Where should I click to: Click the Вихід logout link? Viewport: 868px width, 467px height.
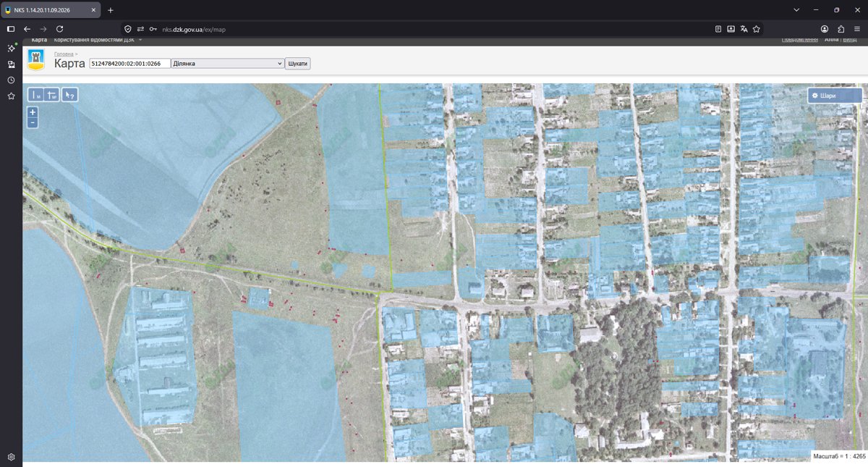[x=850, y=40]
